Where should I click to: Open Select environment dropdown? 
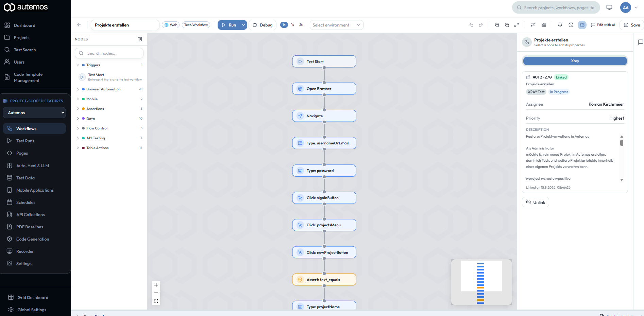[x=337, y=25]
